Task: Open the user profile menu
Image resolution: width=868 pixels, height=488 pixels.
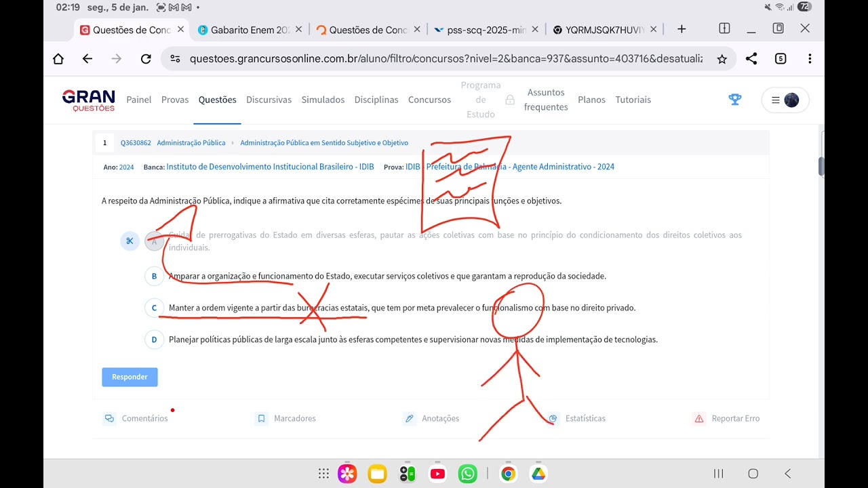Action: coord(785,100)
